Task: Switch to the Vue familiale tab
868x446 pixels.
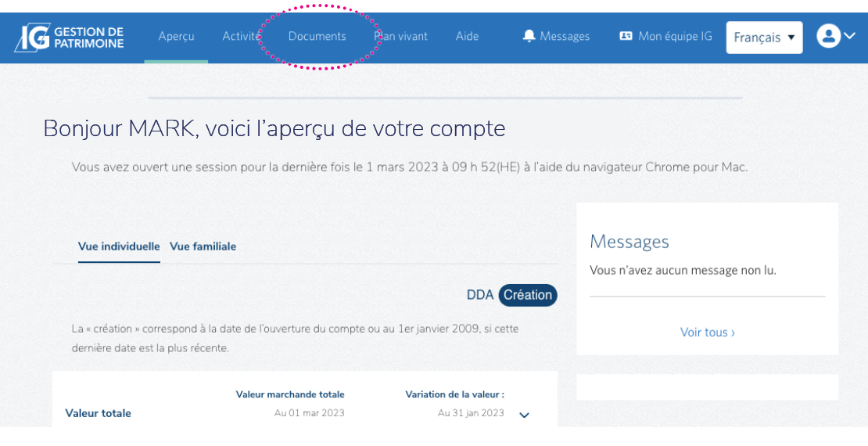Action: 203,246
